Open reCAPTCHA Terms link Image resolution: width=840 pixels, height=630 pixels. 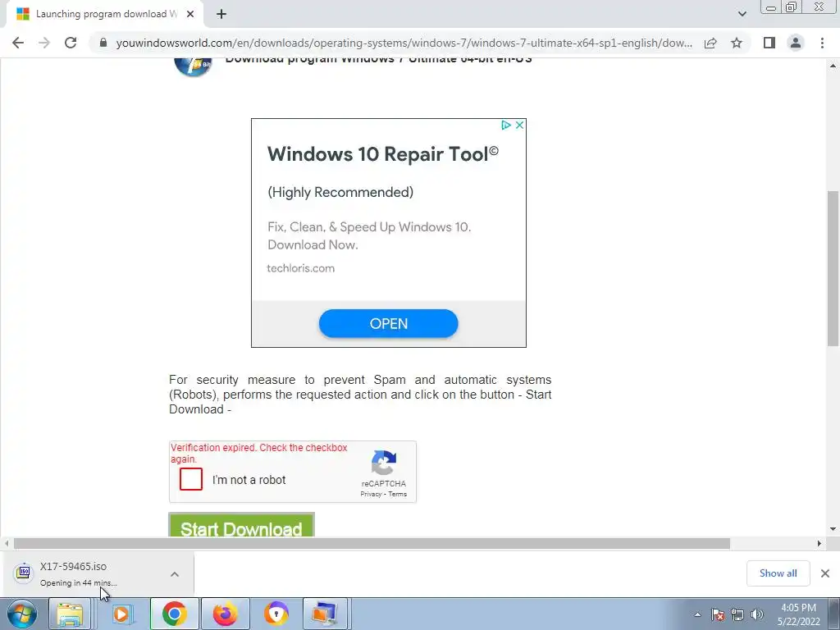pyautogui.click(x=398, y=494)
